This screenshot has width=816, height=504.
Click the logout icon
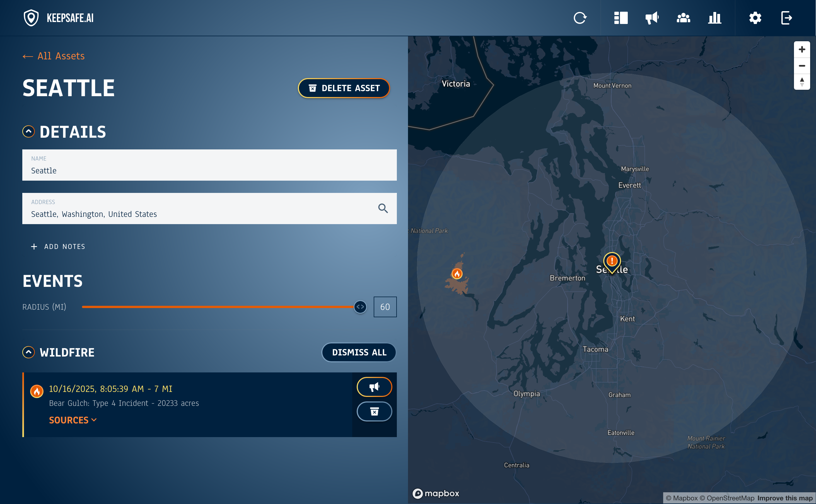pos(786,18)
